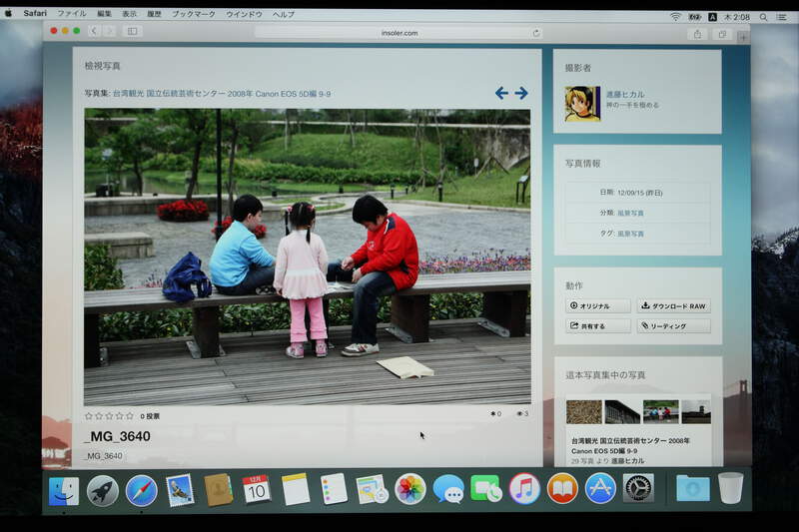Screen dimensions: 799x532
Task: Click Safari's share icon in the toolbar
Action: (697, 33)
